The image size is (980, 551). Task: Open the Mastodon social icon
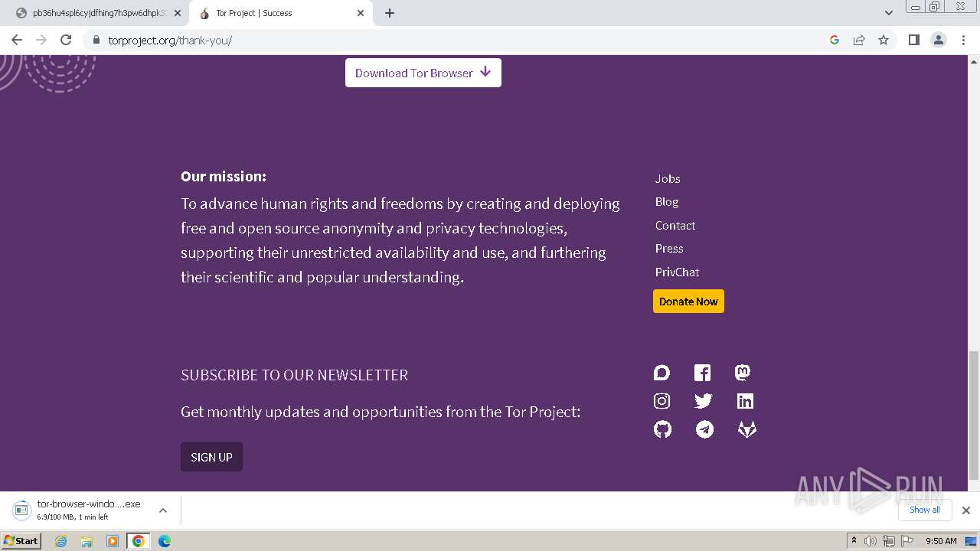coord(743,373)
